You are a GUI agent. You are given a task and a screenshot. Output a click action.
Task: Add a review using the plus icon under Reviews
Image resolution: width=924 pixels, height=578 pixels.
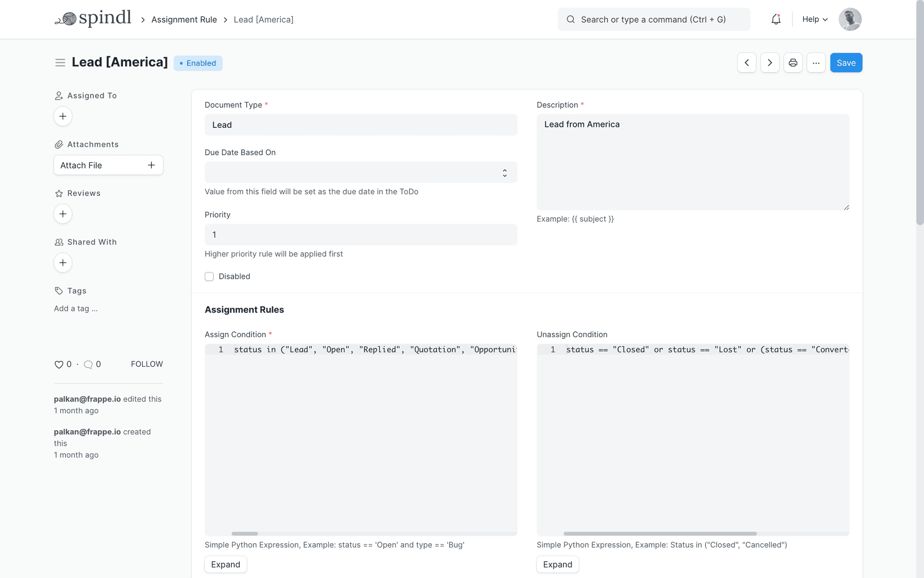(x=63, y=214)
